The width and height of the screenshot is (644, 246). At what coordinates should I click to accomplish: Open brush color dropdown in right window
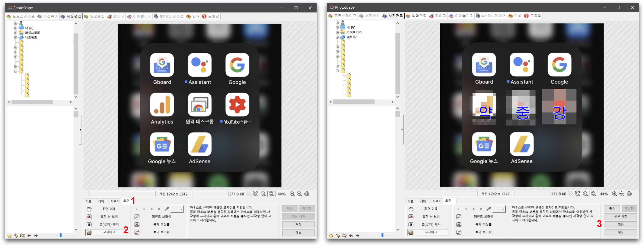click(503, 209)
